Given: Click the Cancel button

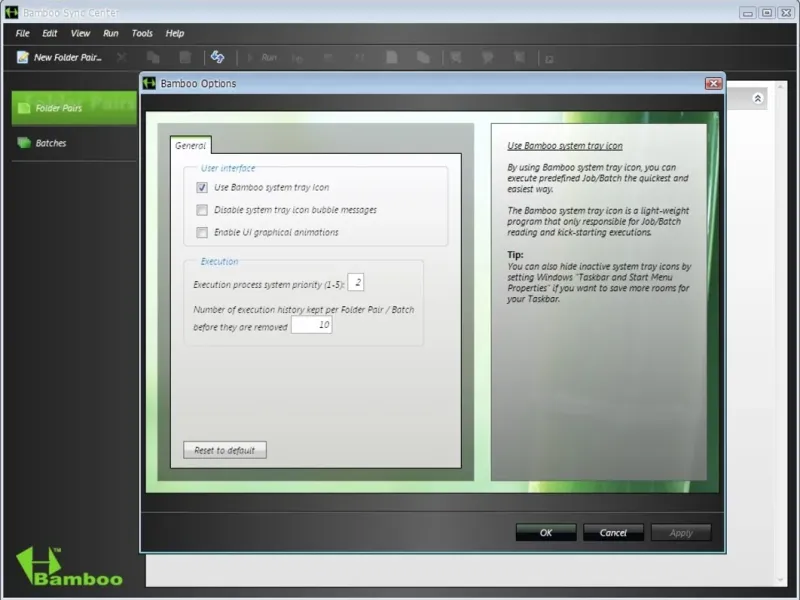Looking at the screenshot, I should click(x=613, y=533).
